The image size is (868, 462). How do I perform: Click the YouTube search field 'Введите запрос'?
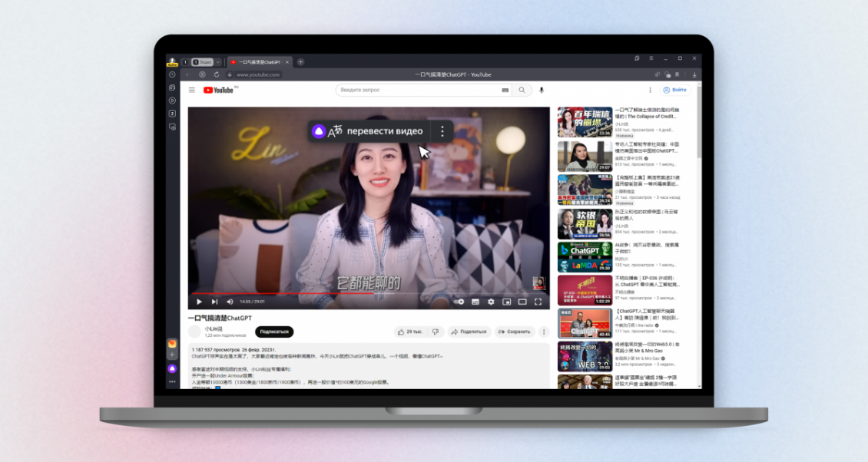pos(419,90)
